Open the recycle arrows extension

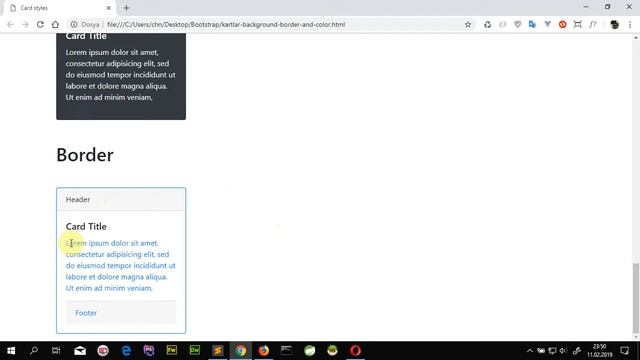[x=487, y=24]
